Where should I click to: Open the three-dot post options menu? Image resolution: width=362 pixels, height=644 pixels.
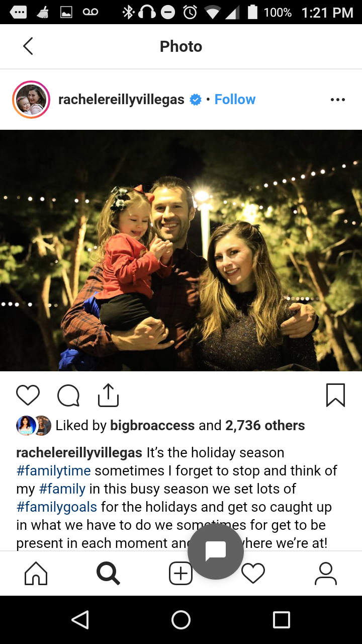(x=338, y=100)
